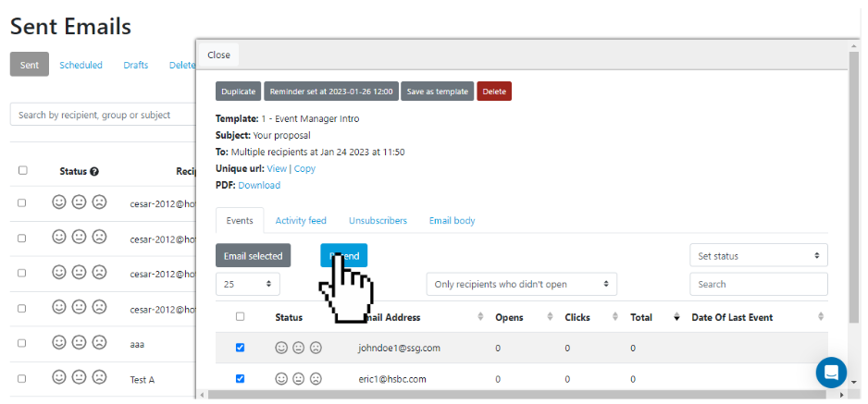Click happy smiley in Test A row
868x404 pixels.
pyautogui.click(x=59, y=377)
